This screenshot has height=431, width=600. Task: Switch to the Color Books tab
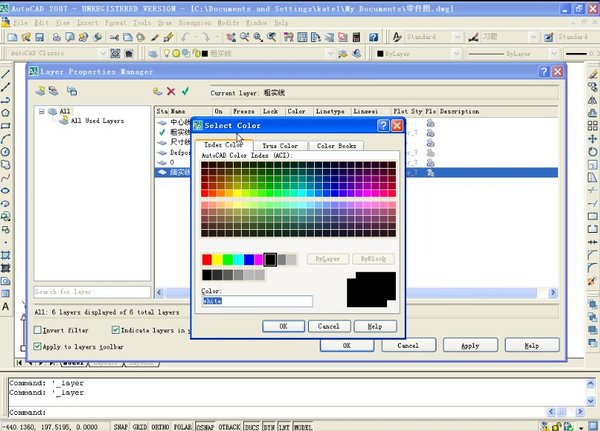click(336, 146)
